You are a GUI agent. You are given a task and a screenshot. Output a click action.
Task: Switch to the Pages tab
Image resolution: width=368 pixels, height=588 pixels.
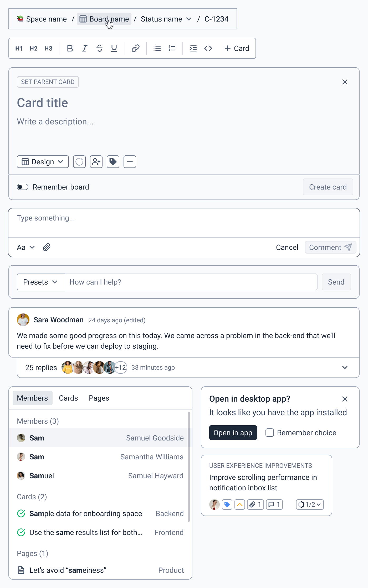pos(99,398)
